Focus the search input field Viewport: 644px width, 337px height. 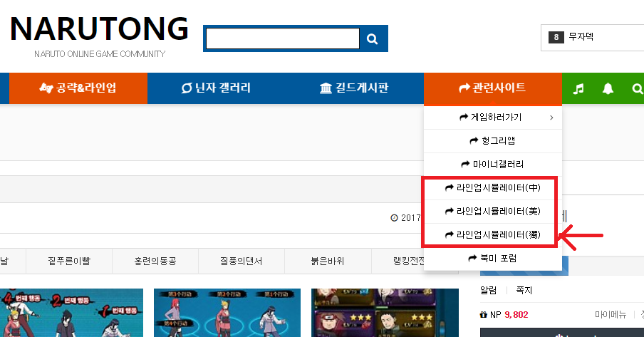click(282, 39)
